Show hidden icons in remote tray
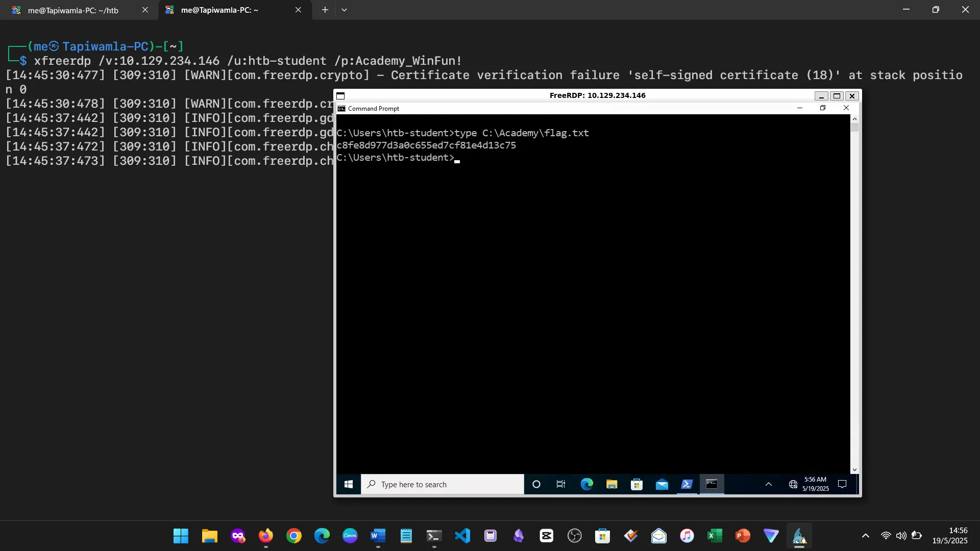The image size is (980, 551). tap(768, 484)
